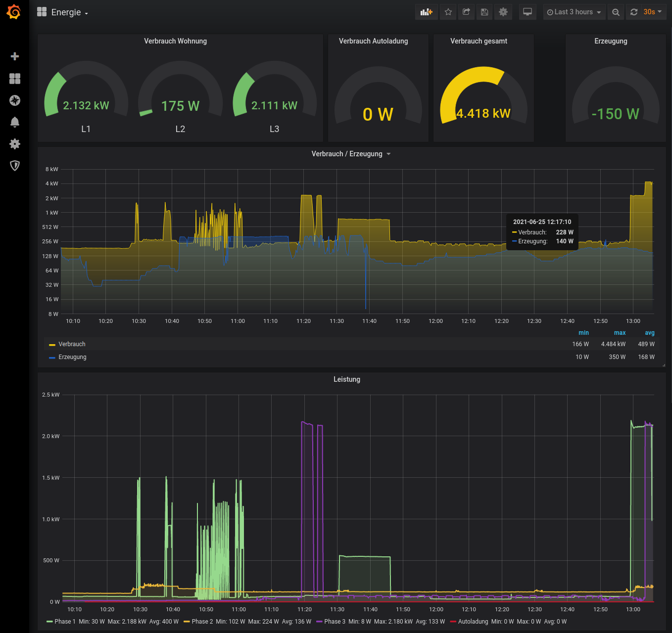Screen dimensions: 672x633
Task: Toggle the Verbrauch series in legend
Action: (72, 344)
